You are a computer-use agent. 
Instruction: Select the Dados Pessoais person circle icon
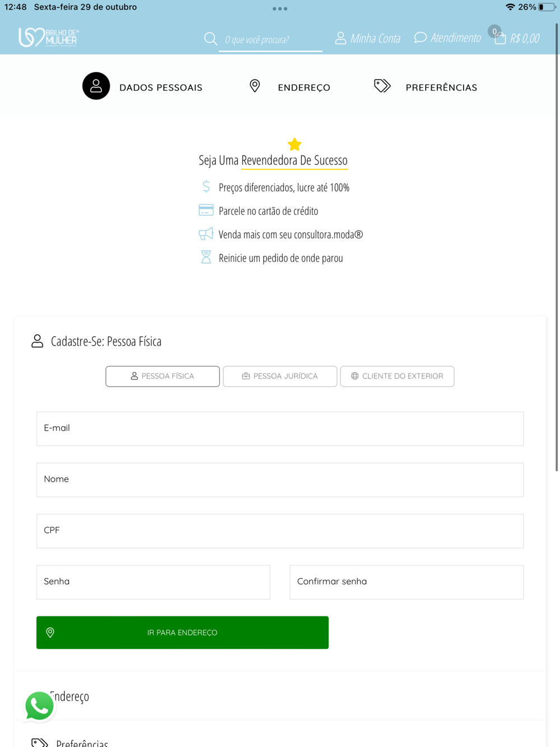[96, 86]
